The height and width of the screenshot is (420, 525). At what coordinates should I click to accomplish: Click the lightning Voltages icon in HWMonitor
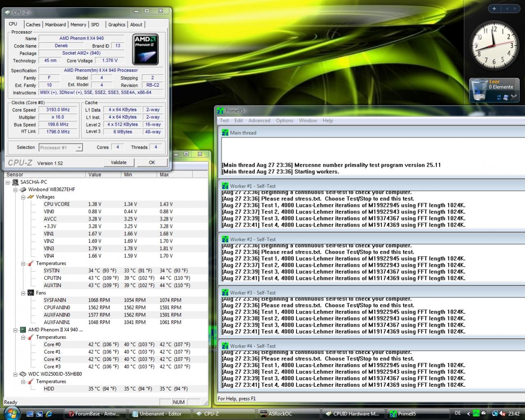point(31,197)
